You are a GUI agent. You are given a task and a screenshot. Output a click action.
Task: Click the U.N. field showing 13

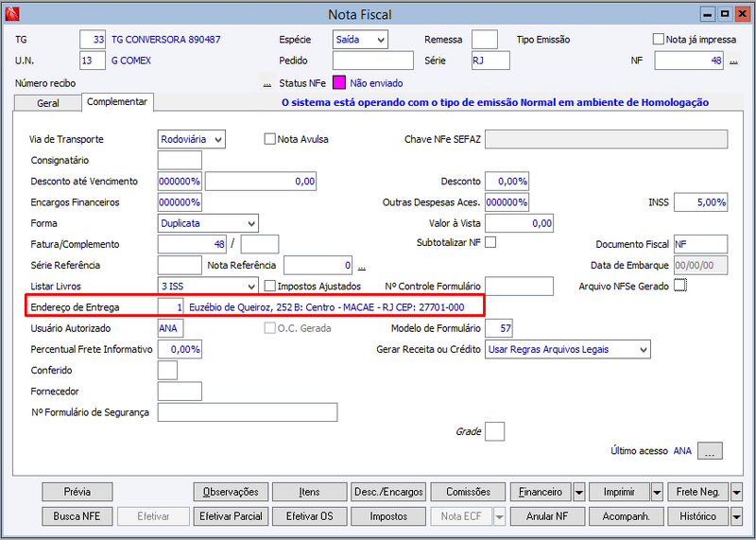click(x=93, y=61)
